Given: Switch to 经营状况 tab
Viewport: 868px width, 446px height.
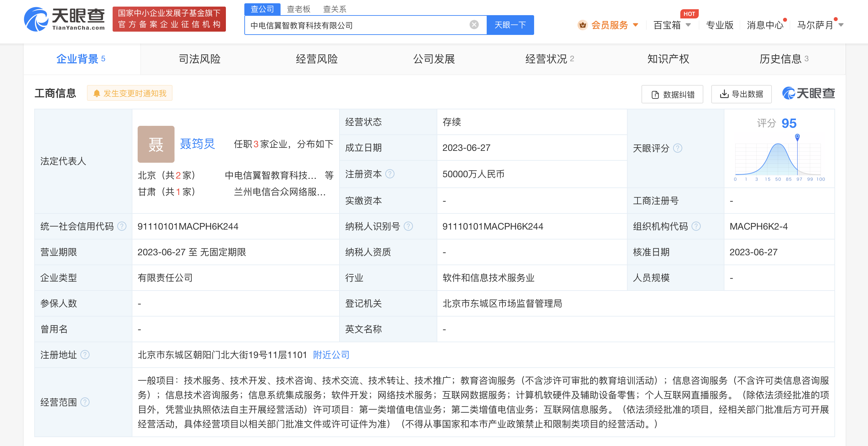Looking at the screenshot, I should pyautogui.click(x=549, y=59).
